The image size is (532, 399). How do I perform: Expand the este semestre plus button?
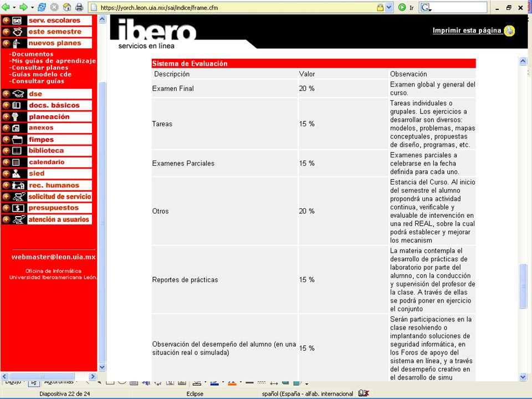[x=6, y=32]
